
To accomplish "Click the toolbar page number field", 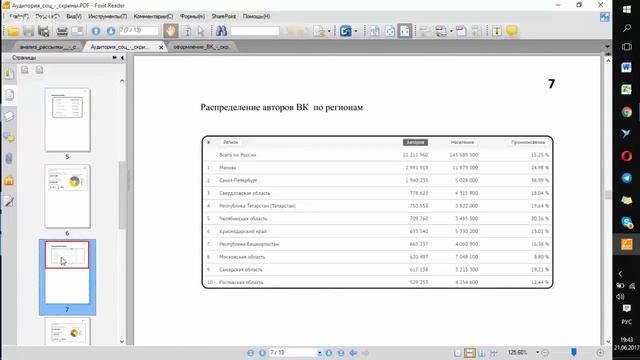I will [139, 31].
